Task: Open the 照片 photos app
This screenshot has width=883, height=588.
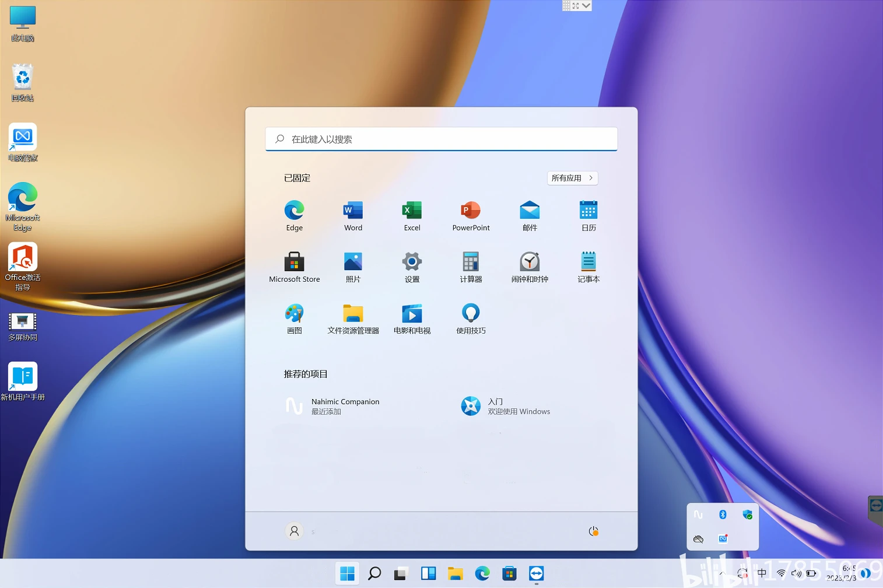Action: tap(353, 267)
